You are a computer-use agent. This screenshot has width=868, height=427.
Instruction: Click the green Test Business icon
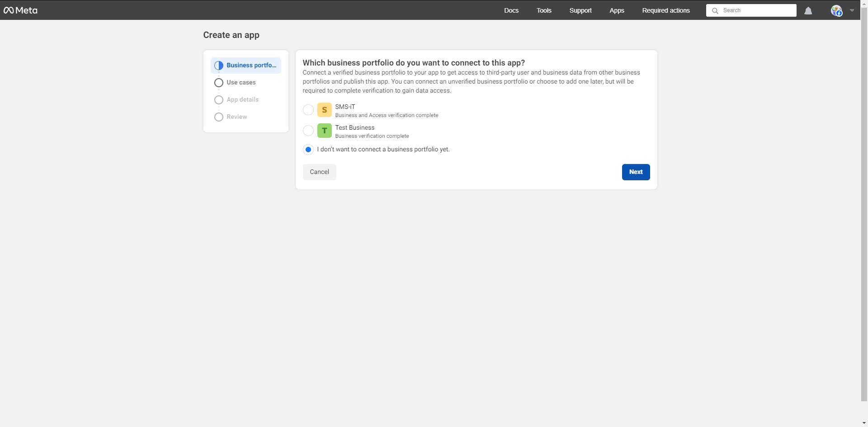coord(324,131)
